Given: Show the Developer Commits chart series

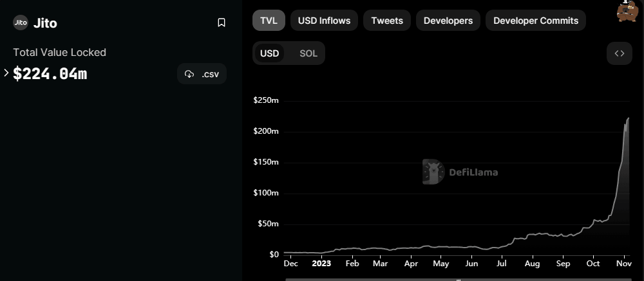Looking at the screenshot, I should (536, 21).
